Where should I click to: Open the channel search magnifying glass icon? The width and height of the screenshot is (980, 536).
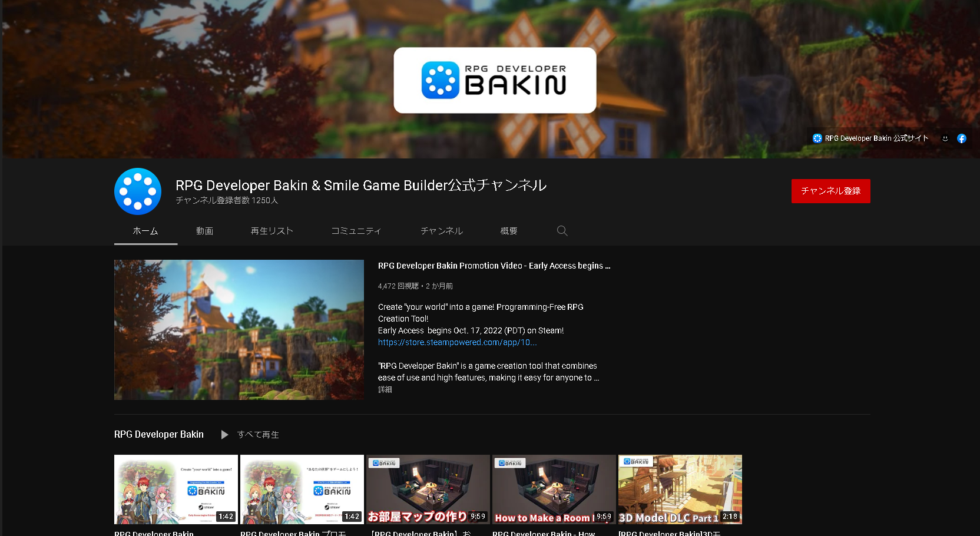(x=562, y=231)
